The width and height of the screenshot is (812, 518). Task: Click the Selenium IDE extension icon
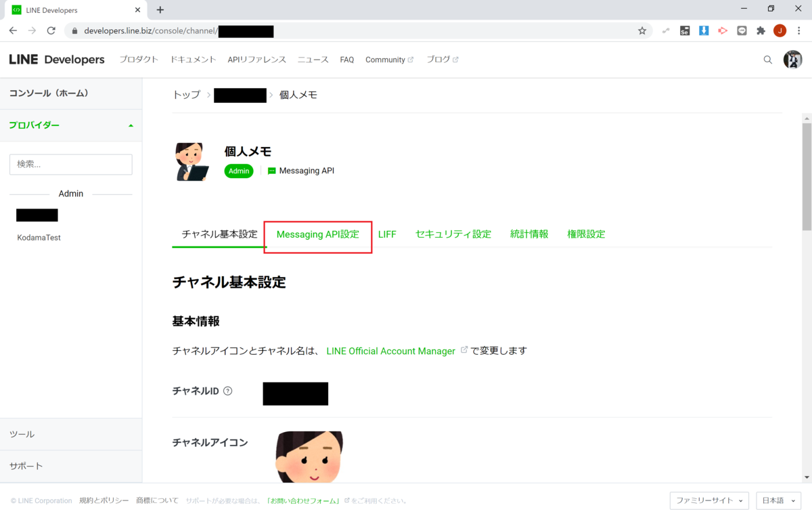(685, 30)
